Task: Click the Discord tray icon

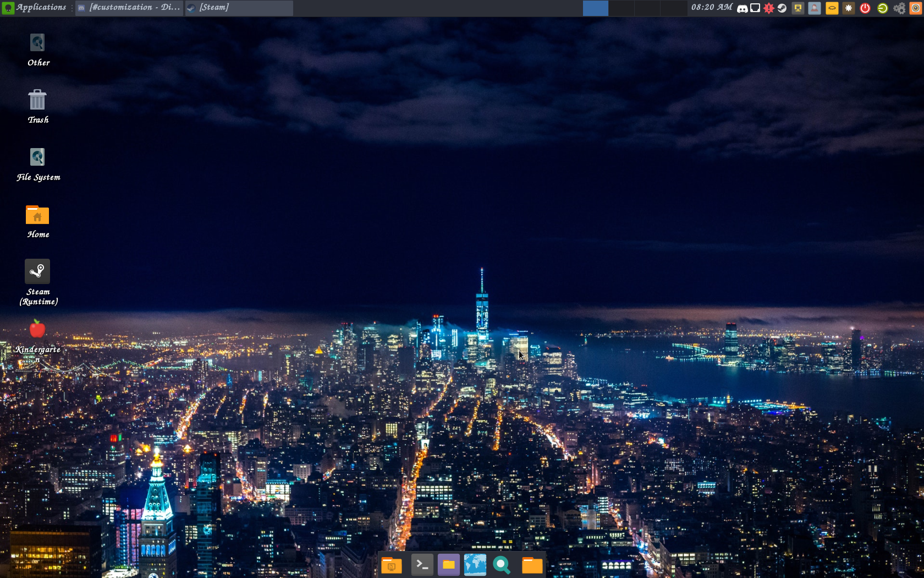Action: (x=743, y=8)
